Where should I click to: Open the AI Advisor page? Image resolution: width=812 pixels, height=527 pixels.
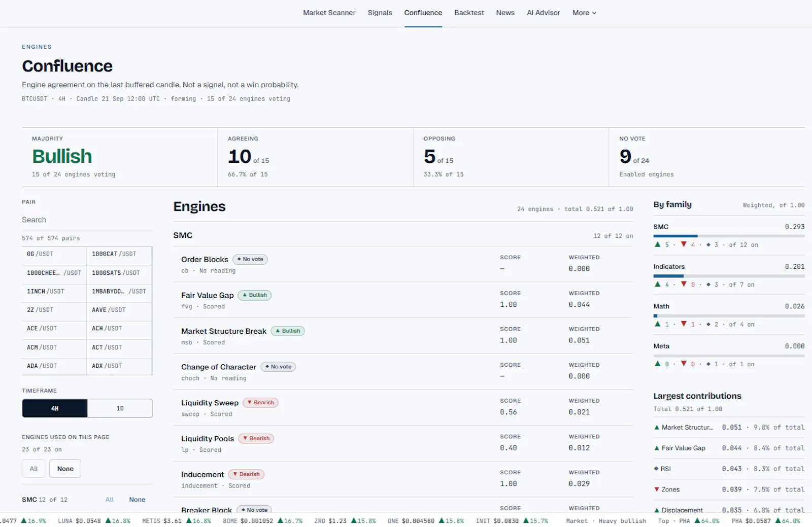pyautogui.click(x=543, y=13)
